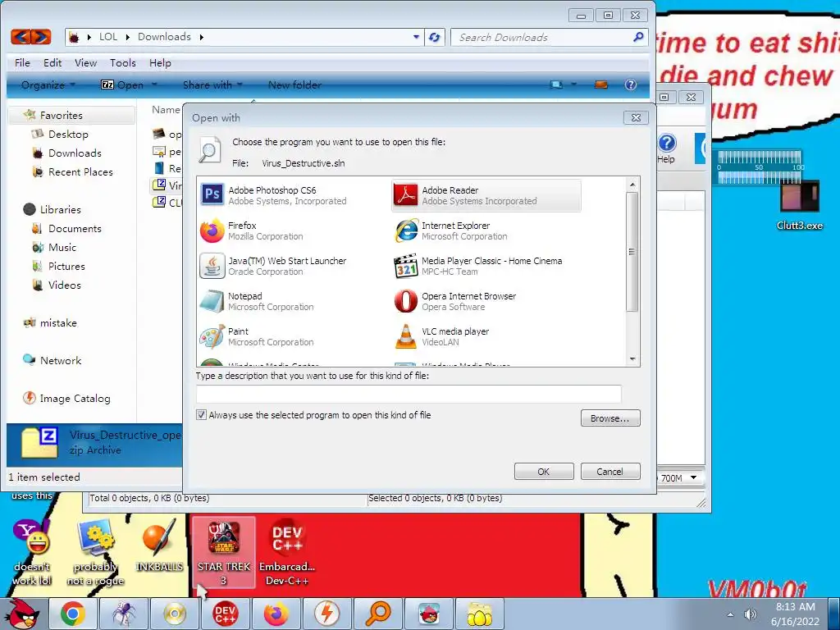
Task: Click New folder in toolbar
Action: (294, 84)
